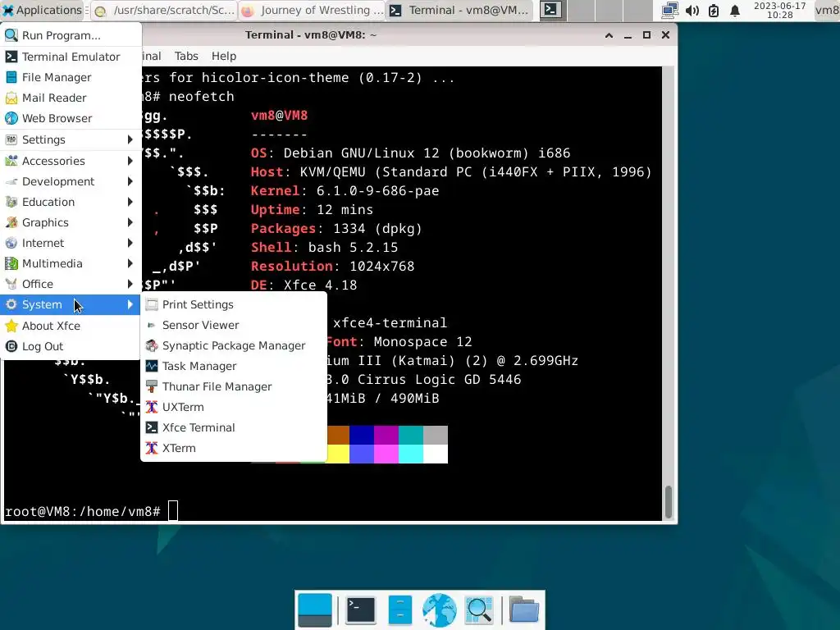The height and width of the screenshot is (630, 840).
Task: Click the Mail Reader envelope icon
Action: pos(11,98)
